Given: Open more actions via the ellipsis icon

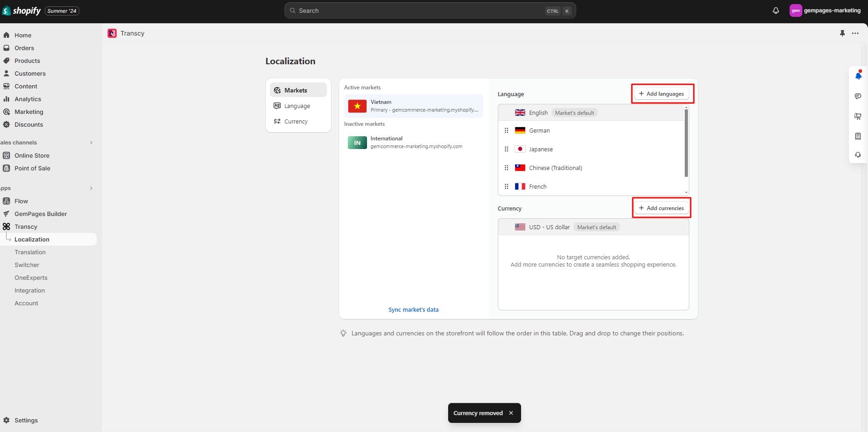Looking at the screenshot, I should coord(856,33).
